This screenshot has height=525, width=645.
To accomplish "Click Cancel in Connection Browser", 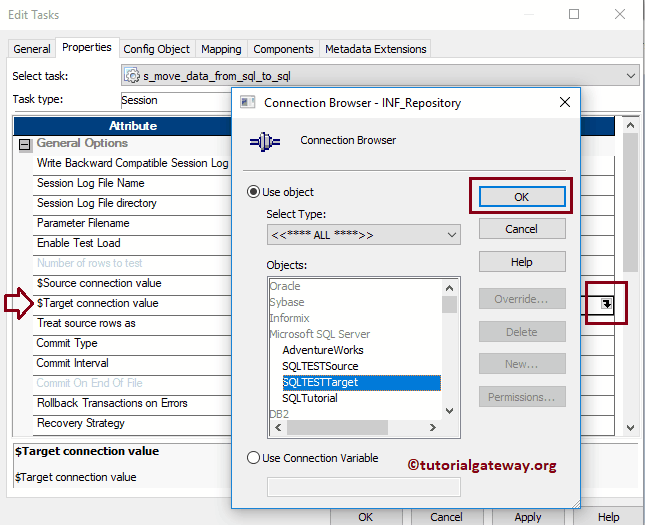I will point(522,229).
